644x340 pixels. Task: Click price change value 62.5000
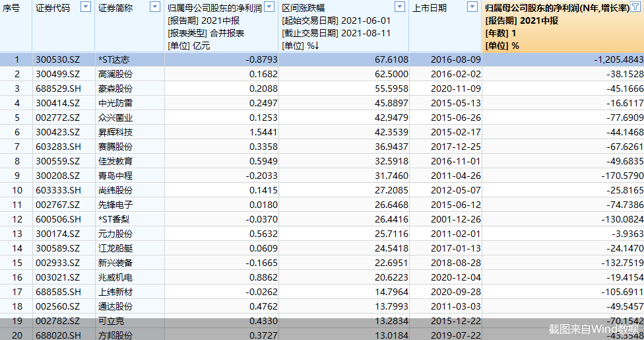click(391, 74)
